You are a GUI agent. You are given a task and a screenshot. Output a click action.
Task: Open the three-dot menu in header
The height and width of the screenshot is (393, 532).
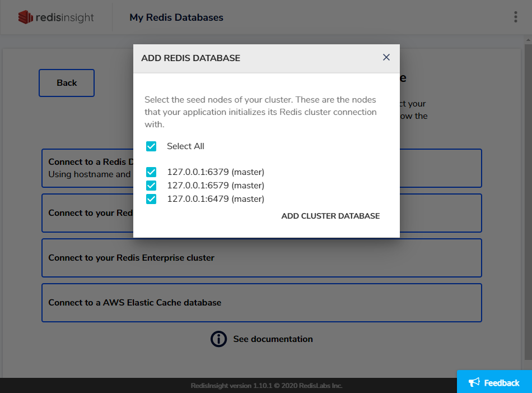515,17
